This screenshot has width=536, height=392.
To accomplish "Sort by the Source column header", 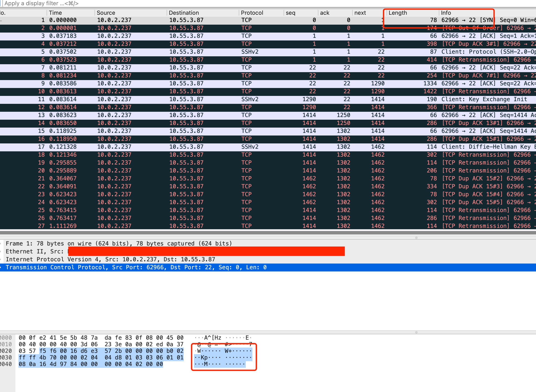I will [x=106, y=13].
